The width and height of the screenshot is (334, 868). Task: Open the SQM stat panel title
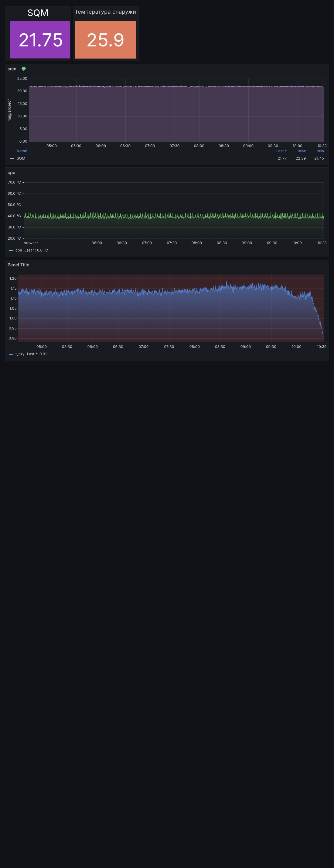click(x=38, y=13)
